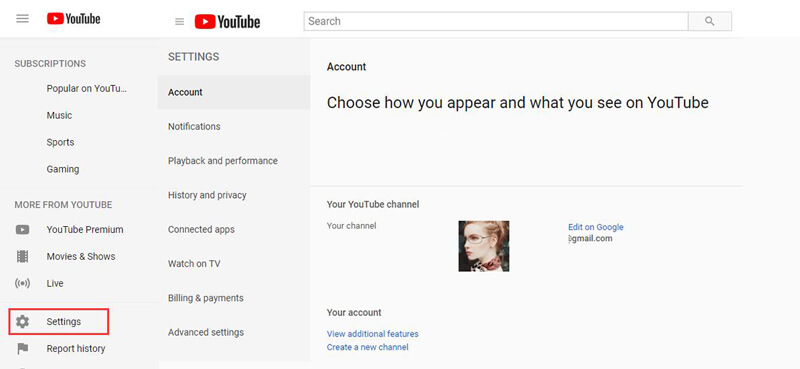Viewport: 800px width, 369px height.
Task: Click the Live broadcast icon
Action: click(22, 283)
